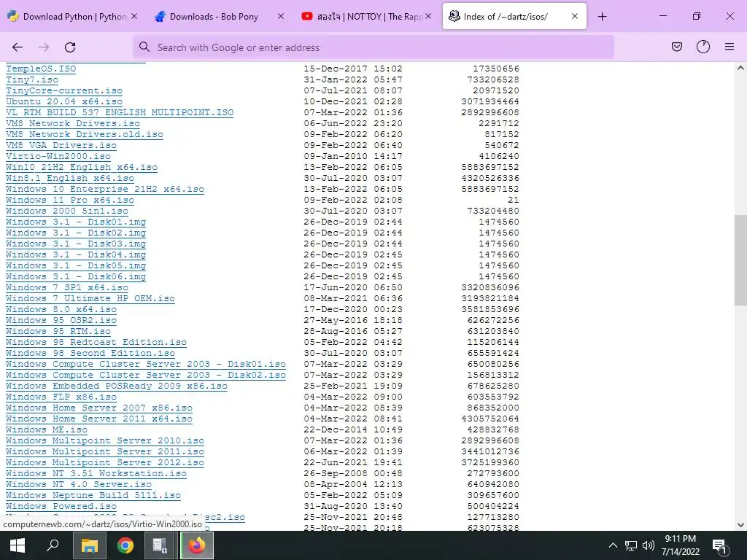Close the Download Python tab
The width and height of the screenshot is (747, 560).
point(134,16)
